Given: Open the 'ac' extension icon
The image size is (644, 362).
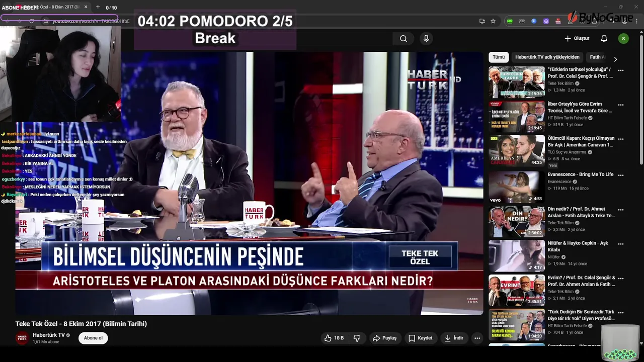Looking at the screenshot, I should (522, 21).
